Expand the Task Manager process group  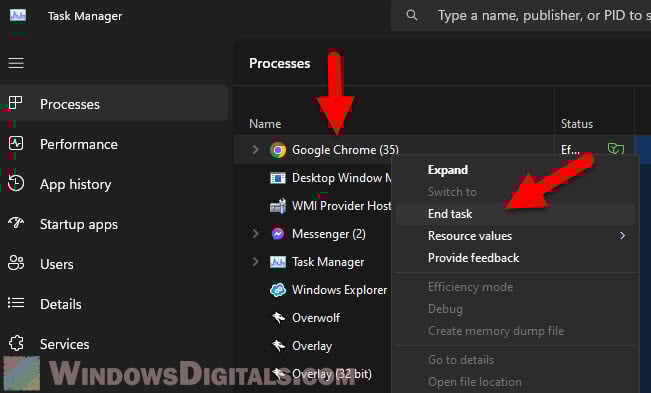pos(255,262)
